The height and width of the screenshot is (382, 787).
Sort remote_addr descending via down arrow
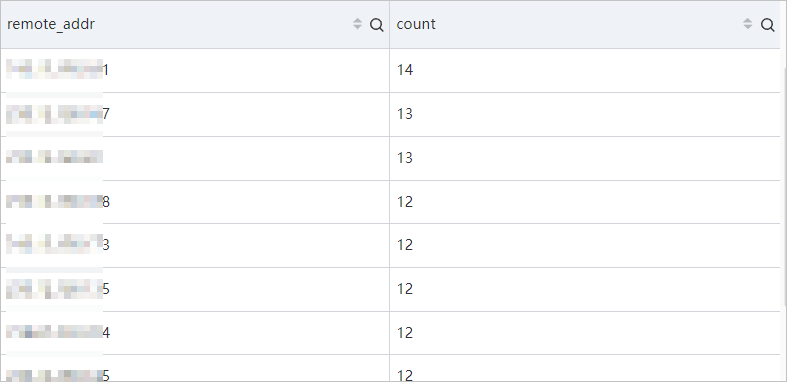357,27
